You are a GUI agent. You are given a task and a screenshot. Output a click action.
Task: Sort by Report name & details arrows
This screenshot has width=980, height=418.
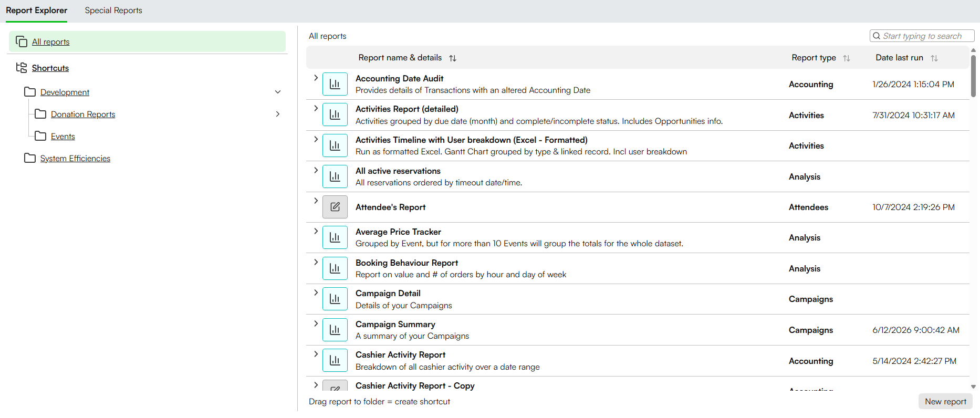pos(453,58)
